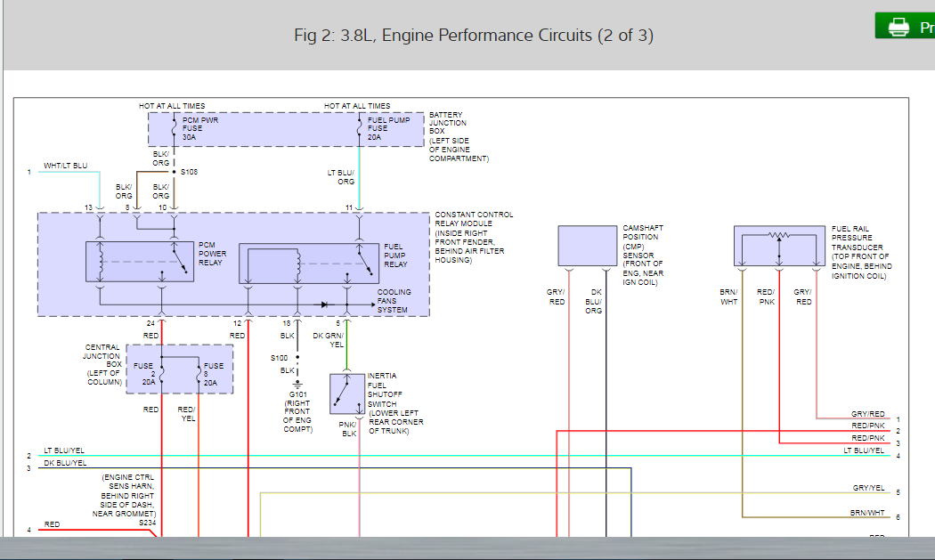The image size is (935, 560).
Task: Click the printer icon
Action: point(898,27)
